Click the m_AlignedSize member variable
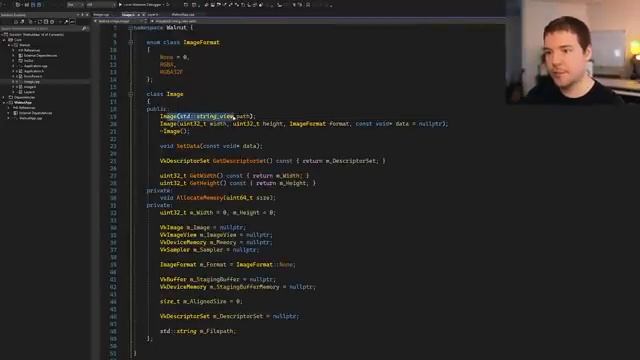640x360 pixels. (204, 302)
